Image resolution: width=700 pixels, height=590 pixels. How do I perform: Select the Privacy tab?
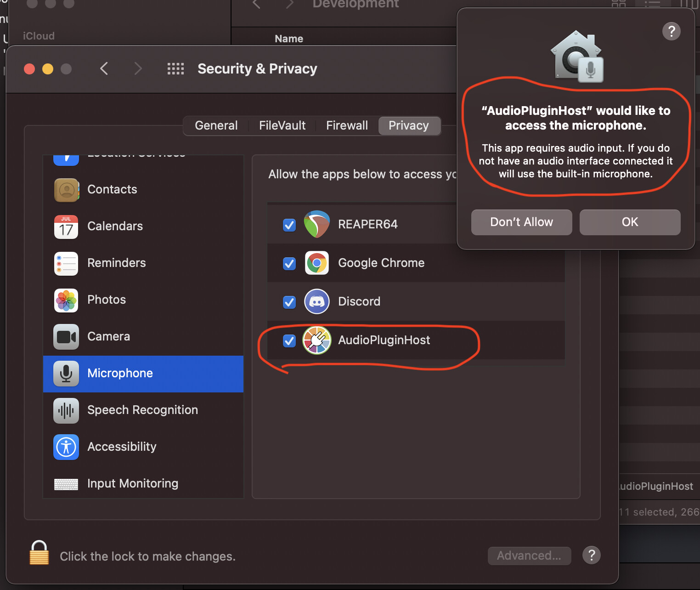[409, 125]
